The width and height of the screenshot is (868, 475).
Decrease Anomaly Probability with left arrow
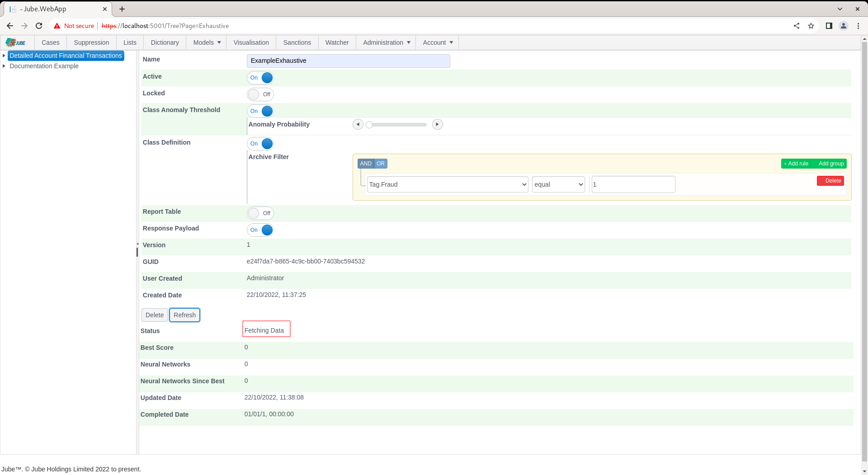(x=358, y=124)
